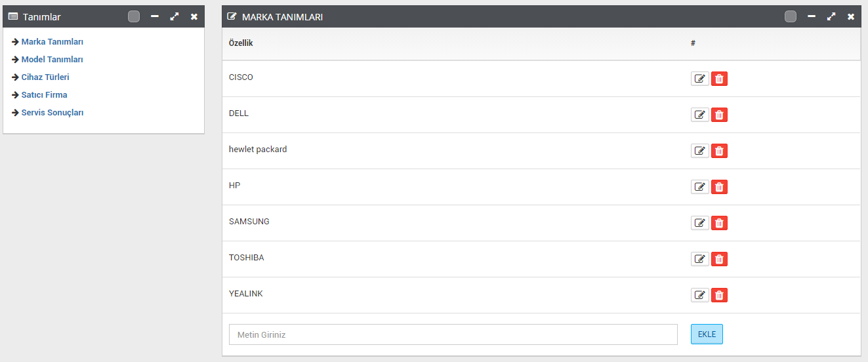Focus the Metin Giriniz text field

tap(453, 334)
